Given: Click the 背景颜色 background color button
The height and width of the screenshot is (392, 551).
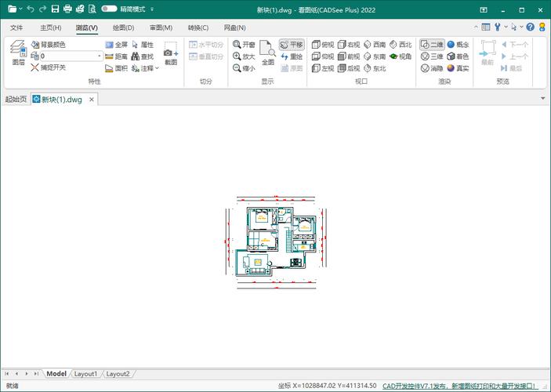Looking at the screenshot, I should pos(48,45).
